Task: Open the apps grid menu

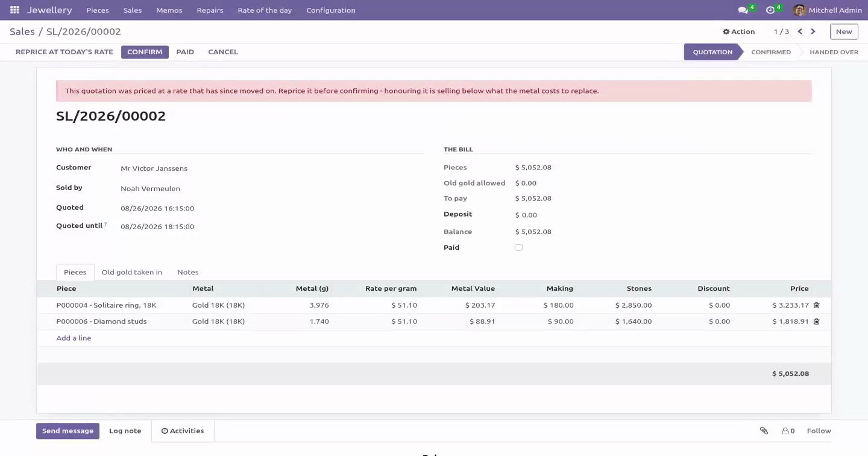Action: coord(14,10)
